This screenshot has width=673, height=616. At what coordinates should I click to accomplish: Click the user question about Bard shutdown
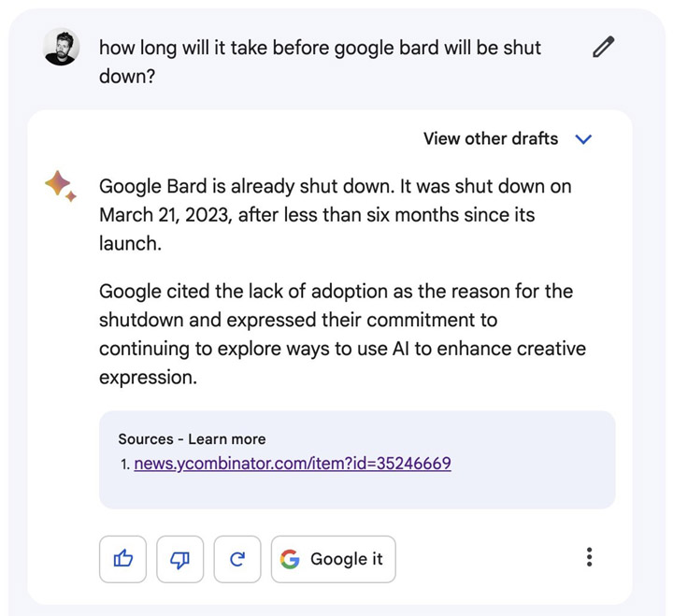[320, 61]
